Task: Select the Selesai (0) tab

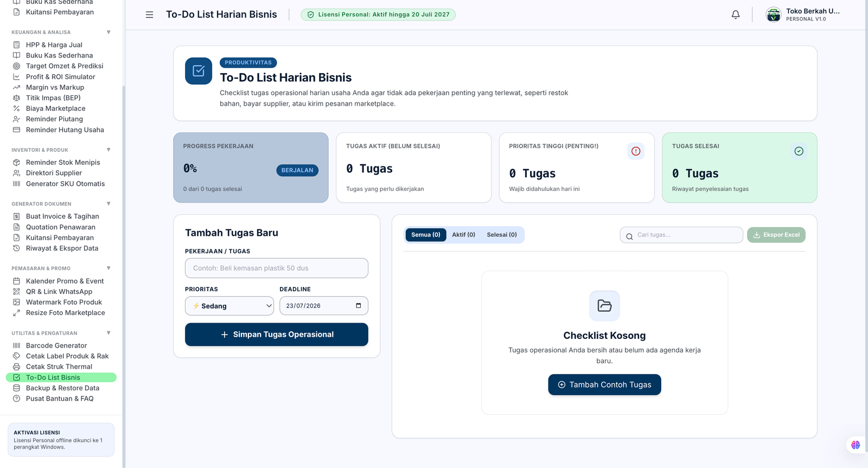Action: (502, 235)
